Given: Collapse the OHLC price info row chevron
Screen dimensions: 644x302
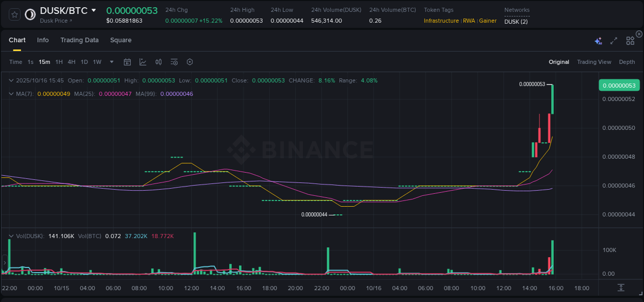Looking at the screenshot, I should pyautogui.click(x=11, y=80).
